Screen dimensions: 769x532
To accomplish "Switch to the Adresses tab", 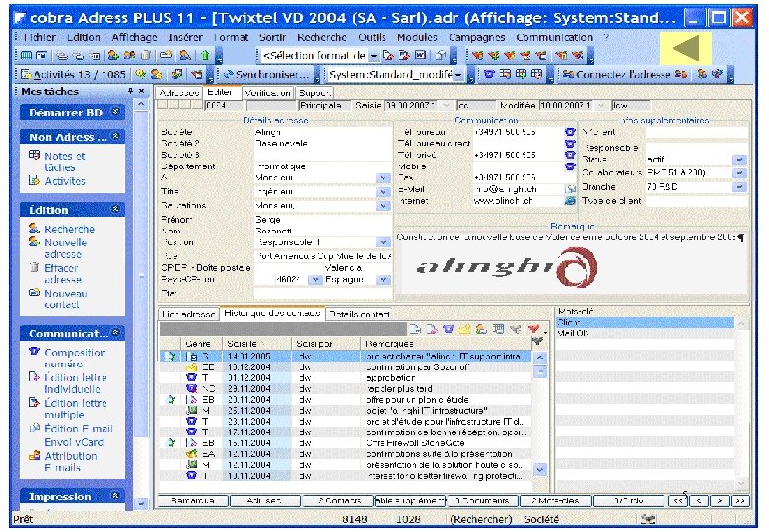I will pyautogui.click(x=179, y=92).
